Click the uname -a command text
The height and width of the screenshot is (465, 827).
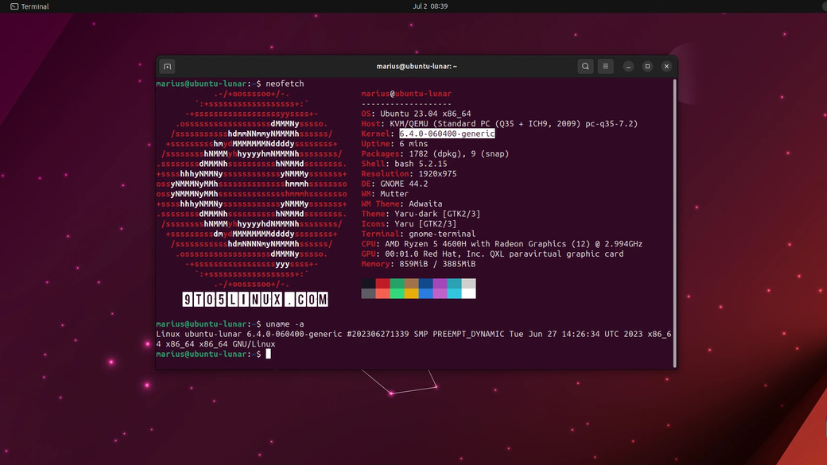point(284,324)
